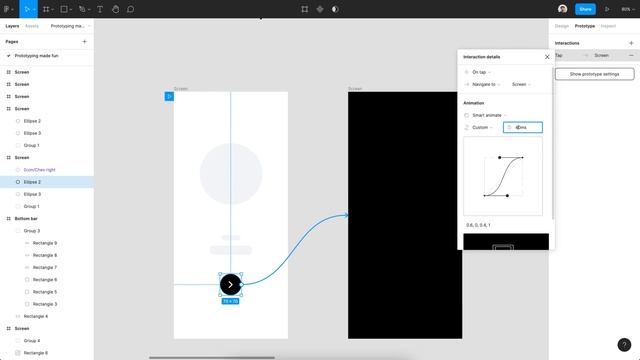Click the bezier values 0.6, 0, 0.4, 1
640x360 pixels.
tap(478, 225)
